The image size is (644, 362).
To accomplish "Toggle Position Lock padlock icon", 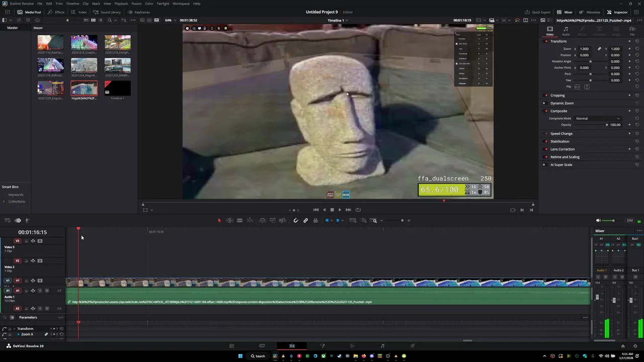I will click(x=315, y=220).
